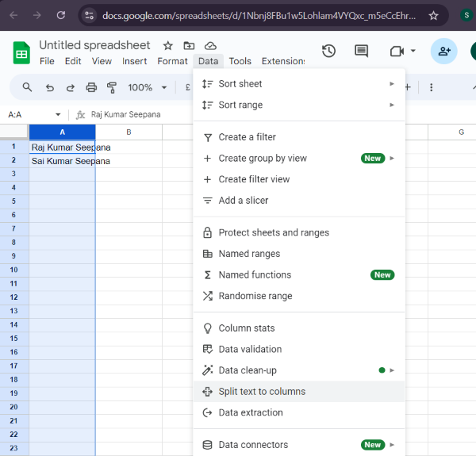Choose Named ranges
The height and width of the screenshot is (456, 476).
pos(299,254)
